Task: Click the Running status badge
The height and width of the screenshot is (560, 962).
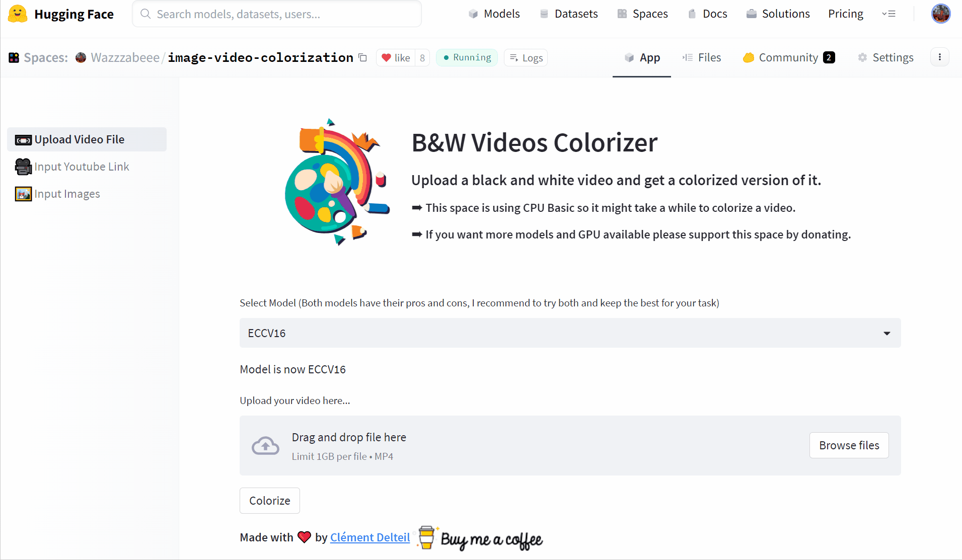Action: pyautogui.click(x=467, y=57)
